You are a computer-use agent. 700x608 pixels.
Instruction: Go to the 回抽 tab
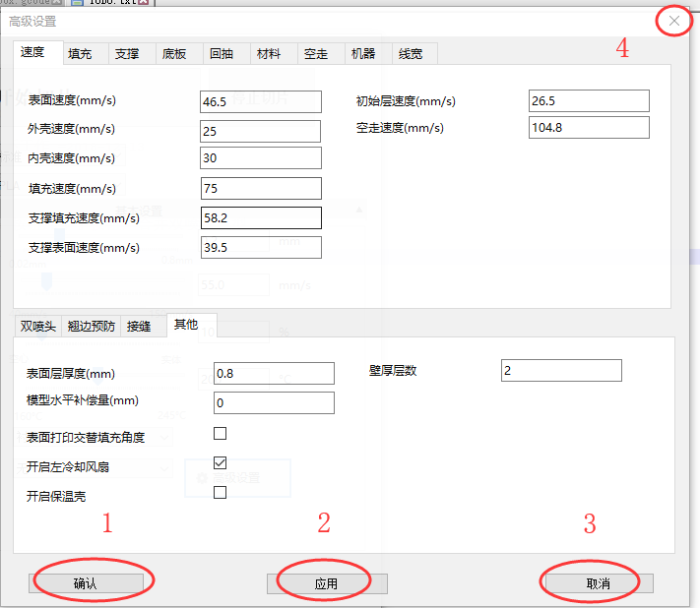[x=222, y=54]
